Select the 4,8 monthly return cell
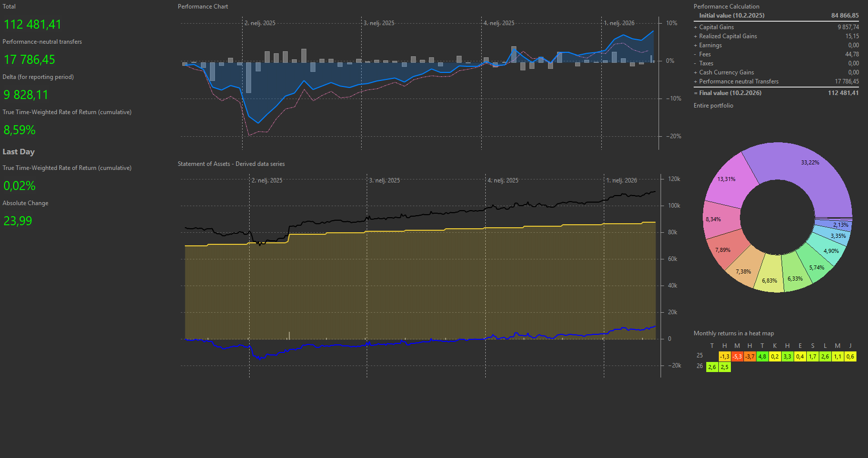The width and height of the screenshot is (868, 458). point(762,356)
